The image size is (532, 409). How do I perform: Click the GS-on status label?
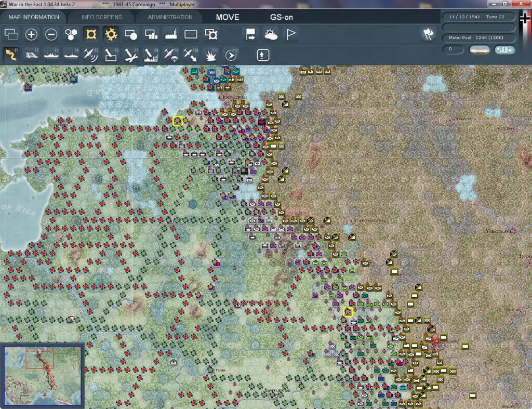click(x=281, y=17)
